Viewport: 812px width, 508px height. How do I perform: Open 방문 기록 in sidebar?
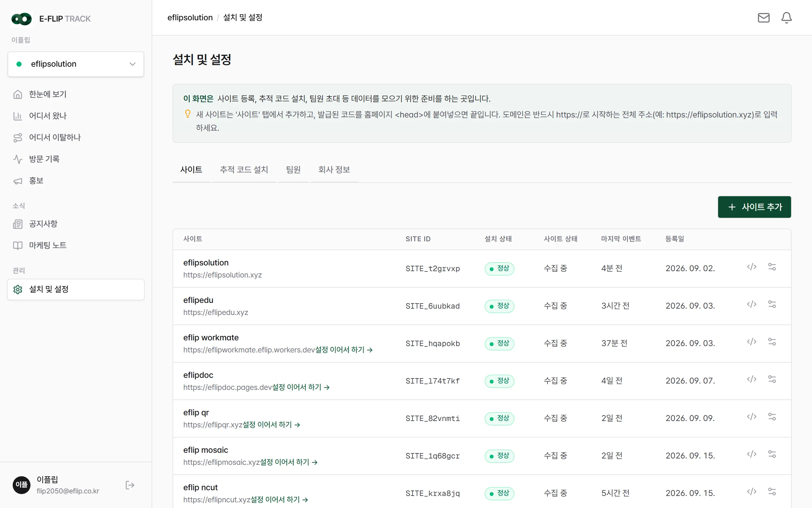(x=76, y=159)
